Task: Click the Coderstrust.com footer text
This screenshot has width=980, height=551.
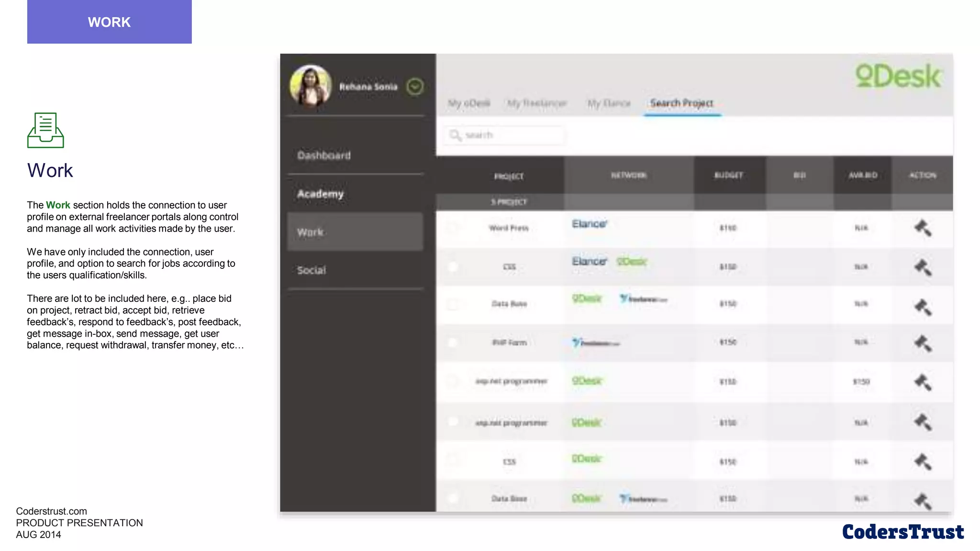Action: coord(51,511)
